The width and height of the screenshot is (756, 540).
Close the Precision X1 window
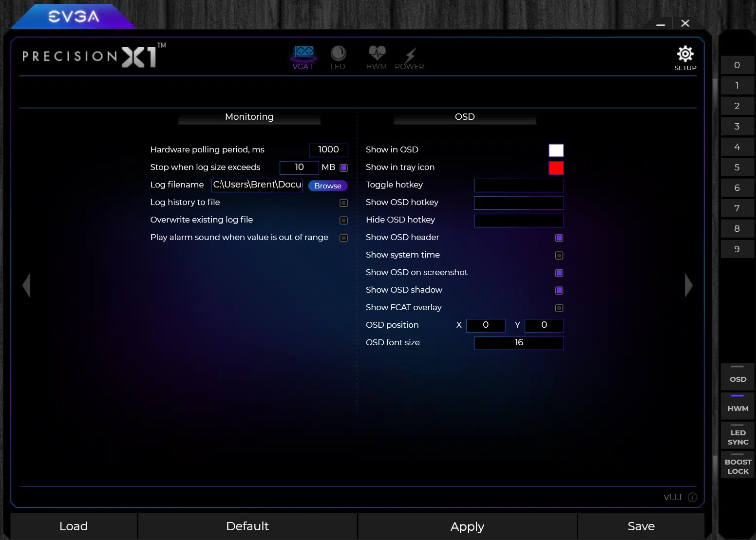(x=685, y=23)
